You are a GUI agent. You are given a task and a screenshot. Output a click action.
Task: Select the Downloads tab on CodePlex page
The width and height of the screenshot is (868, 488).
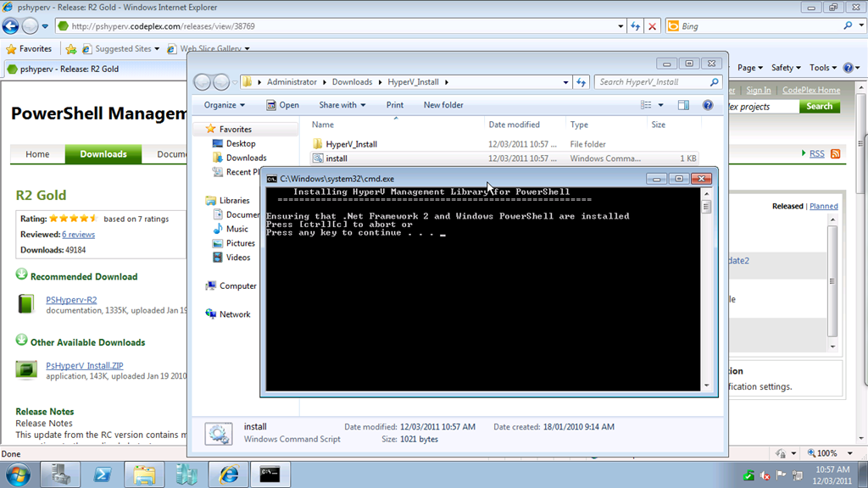(x=103, y=154)
